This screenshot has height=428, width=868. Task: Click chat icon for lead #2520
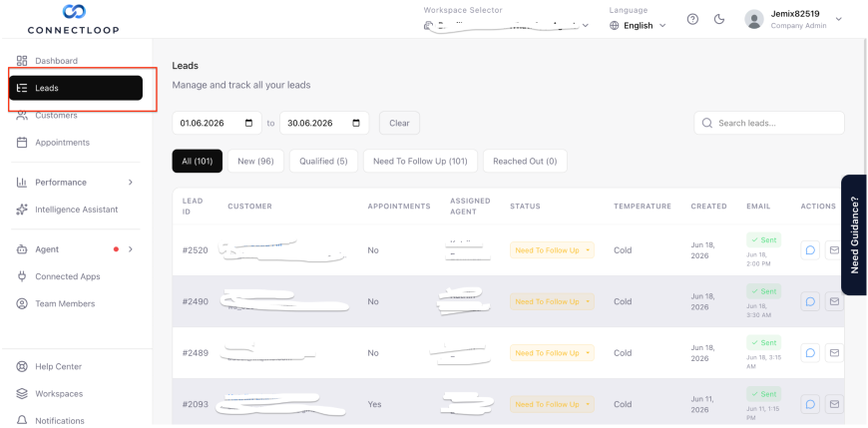pos(810,250)
